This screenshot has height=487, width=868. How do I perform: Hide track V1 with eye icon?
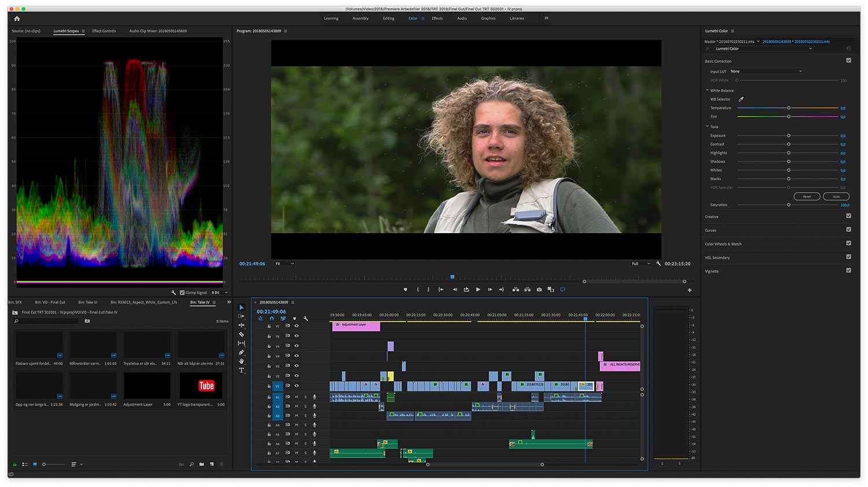(x=297, y=386)
